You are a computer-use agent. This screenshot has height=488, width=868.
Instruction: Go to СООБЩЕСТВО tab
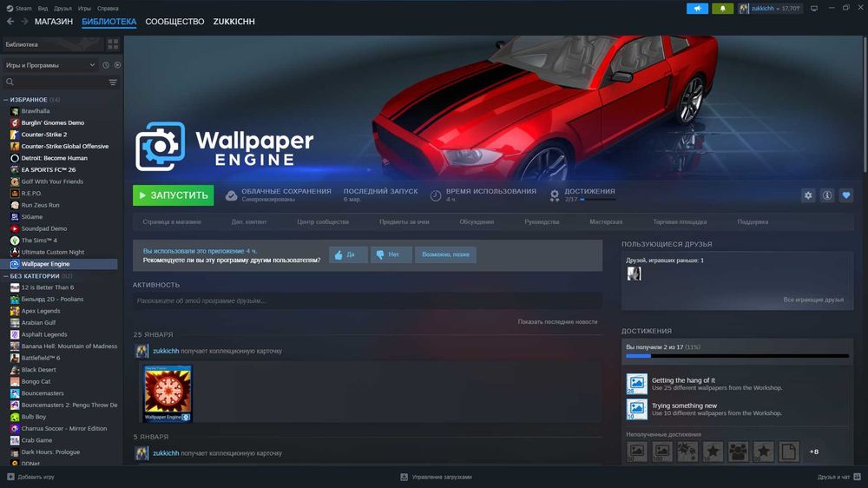pos(175,22)
